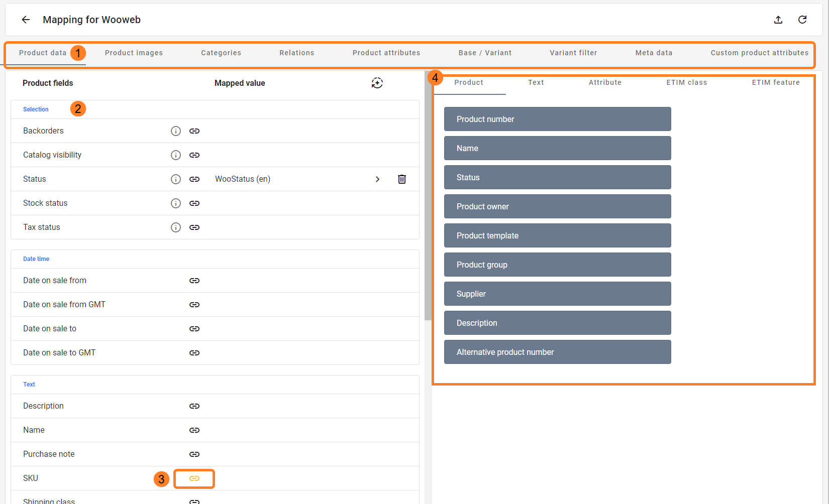Show info for Tax status field
829x504 pixels.
(176, 227)
